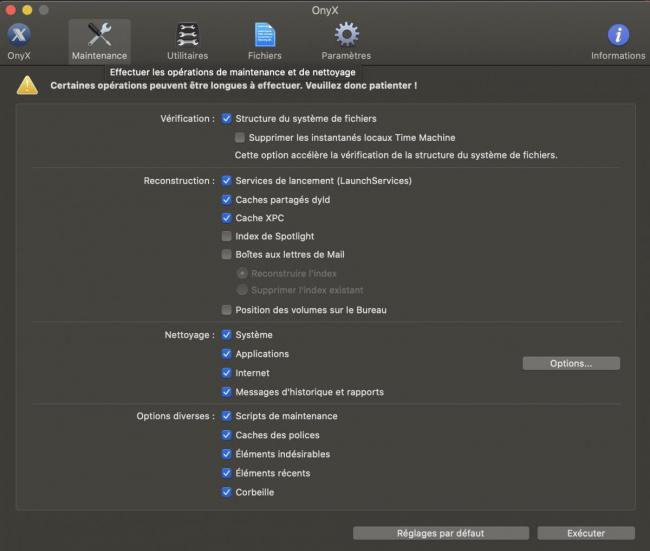This screenshot has width=650, height=551.
Task: Enable Position des volumes sur le Bureau
Action: pos(227,310)
